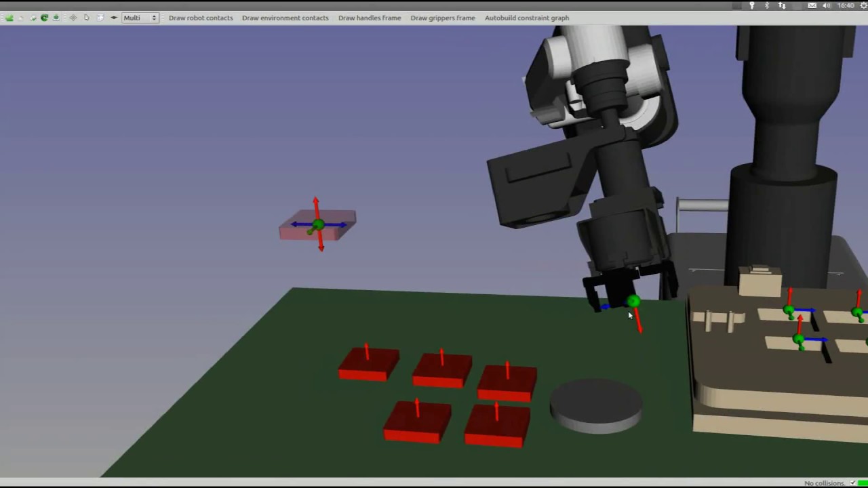Screen dimensions: 868x488
Task: Open the network arrows indicator
Action: click(x=782, y=5)
